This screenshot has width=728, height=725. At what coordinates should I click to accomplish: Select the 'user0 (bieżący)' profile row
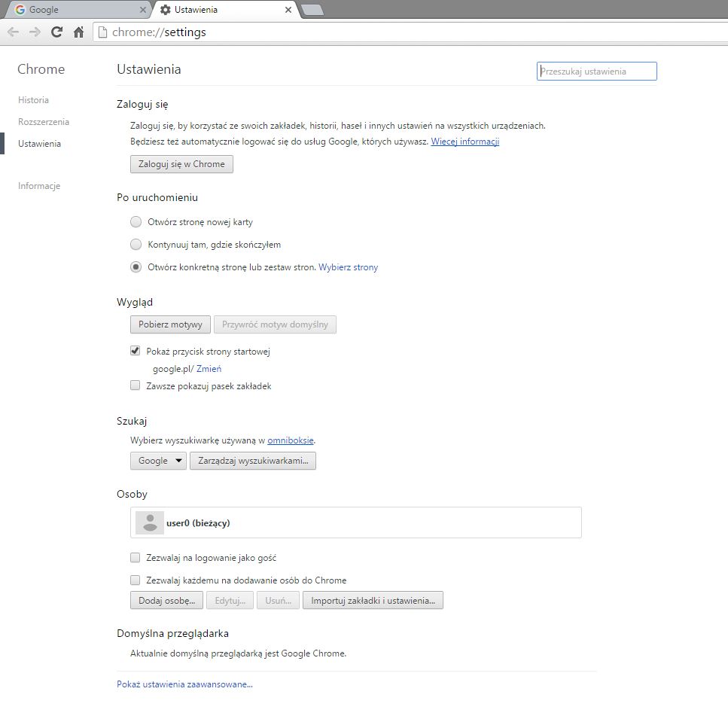coord(355,522)
